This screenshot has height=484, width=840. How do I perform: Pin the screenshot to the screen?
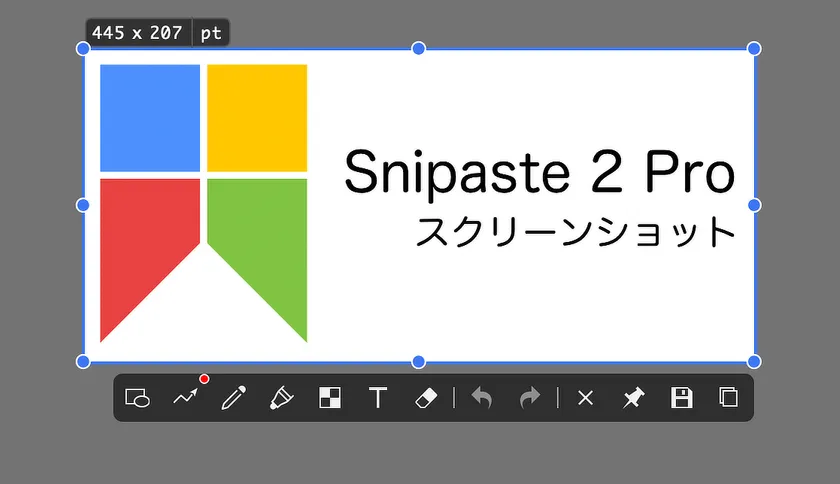pyautogui.click(x=633, y=398)
